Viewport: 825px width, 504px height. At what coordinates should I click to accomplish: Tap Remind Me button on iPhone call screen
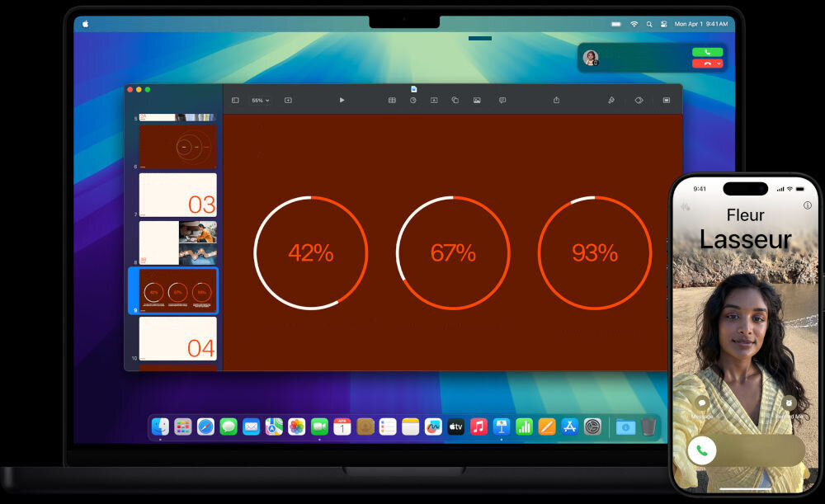(x=788, y=403)
